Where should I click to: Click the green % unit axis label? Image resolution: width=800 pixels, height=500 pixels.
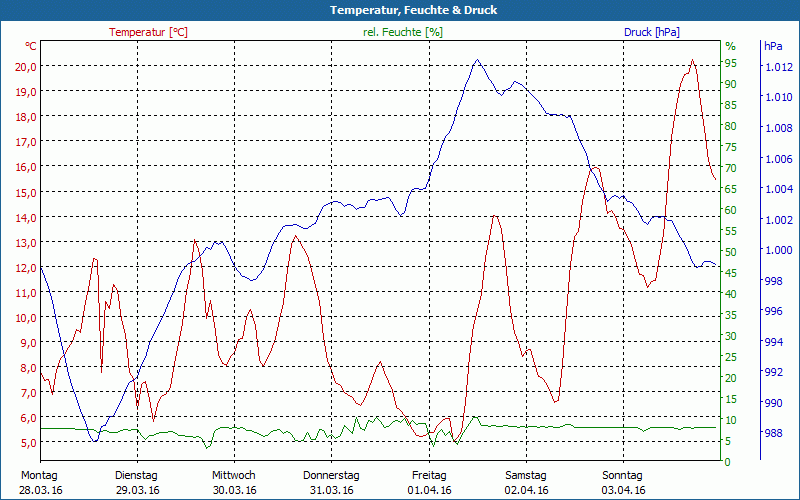(730, 46)
